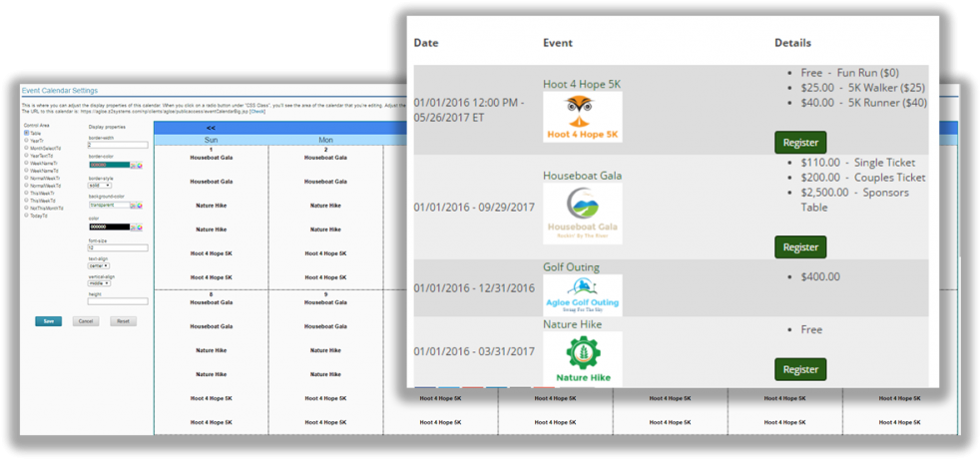Open the Golf Outing event title link

click(x=571, y=267)
